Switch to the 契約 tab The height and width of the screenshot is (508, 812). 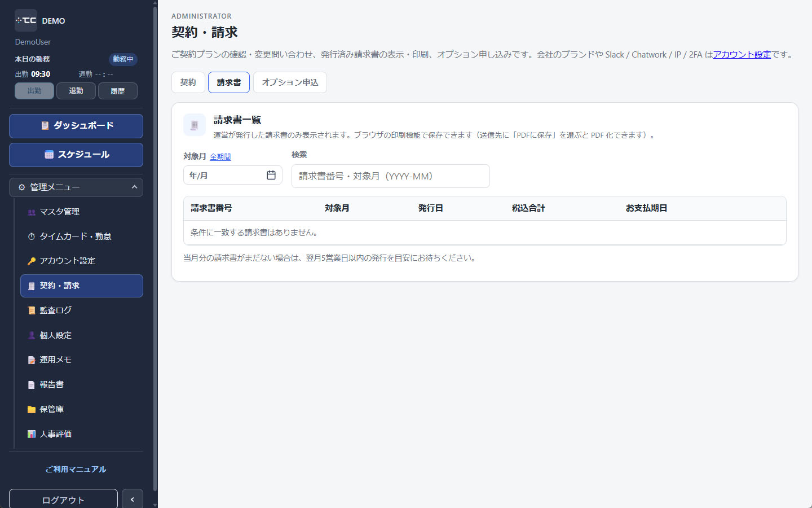pos(188,82)
